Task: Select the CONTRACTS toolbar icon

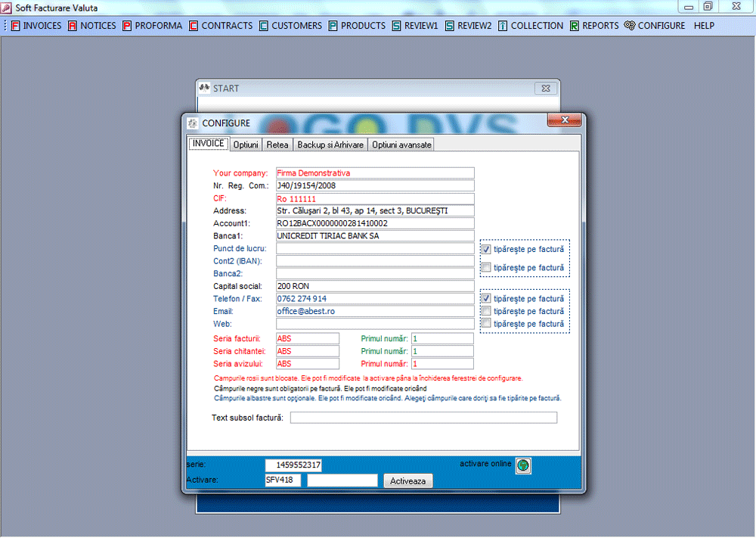Action: [194, 26]
